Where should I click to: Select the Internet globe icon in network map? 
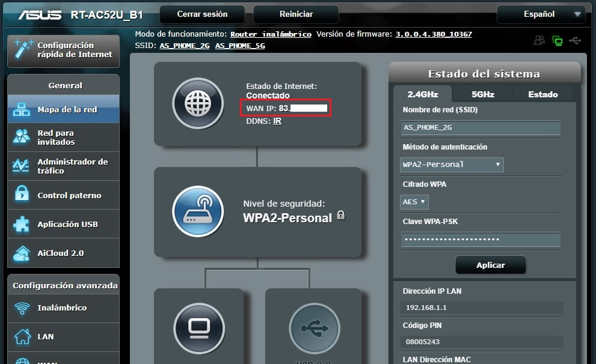coord(198,103)
